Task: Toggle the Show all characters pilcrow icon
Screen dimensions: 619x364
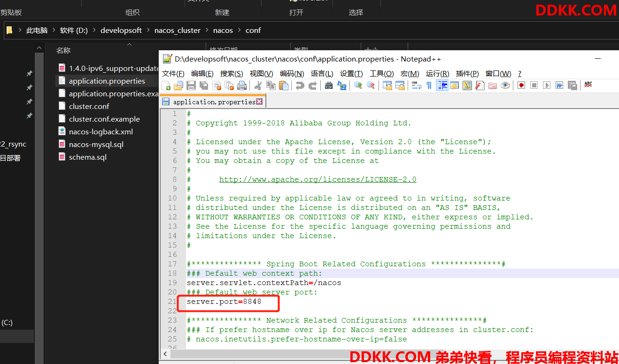Action: [x=429, y=85]
